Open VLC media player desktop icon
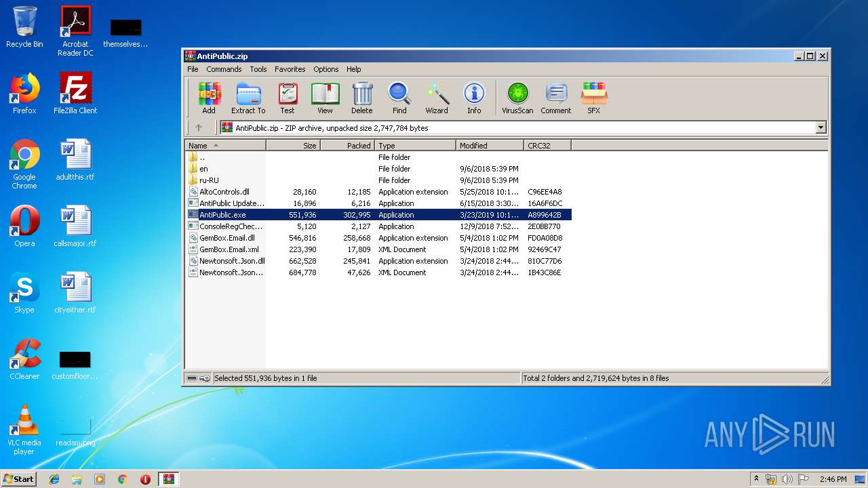The width and height of the screenshot is (868, 488). [x=24, y=430]
